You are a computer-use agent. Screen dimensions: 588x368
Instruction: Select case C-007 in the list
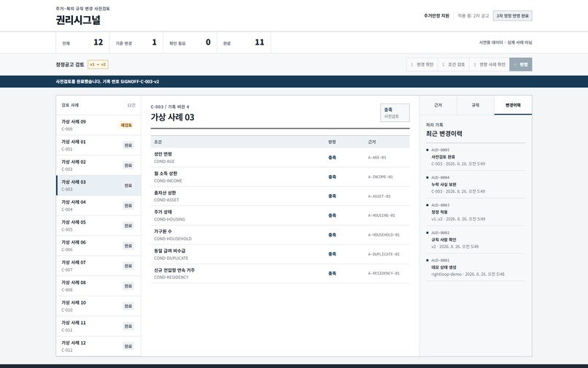click(x=98, y=266)
